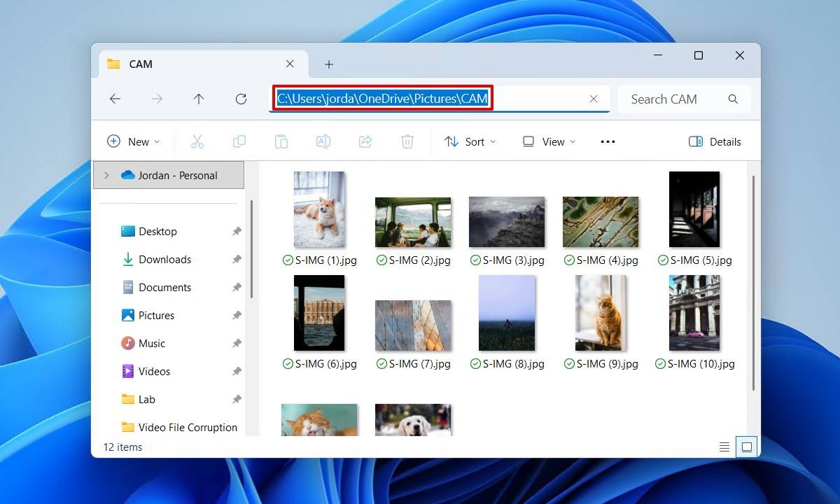
Task: Open the View options dropdown
Action: tap(549, 141)
